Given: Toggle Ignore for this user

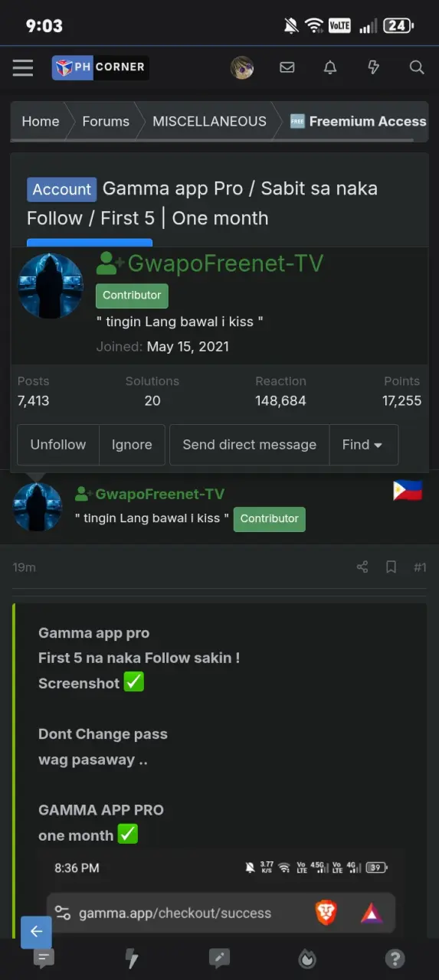Looking at the screenshot, I should (132, 445).
